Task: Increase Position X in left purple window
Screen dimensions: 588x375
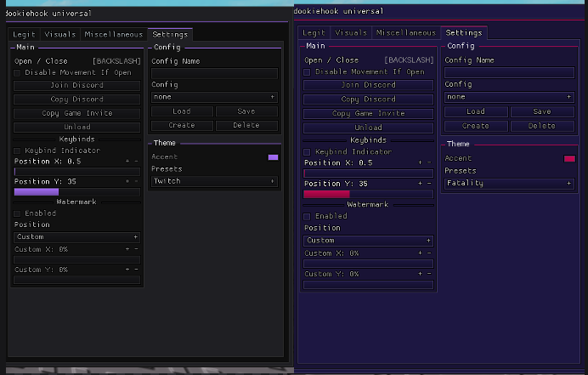Action: pos(127,161)
